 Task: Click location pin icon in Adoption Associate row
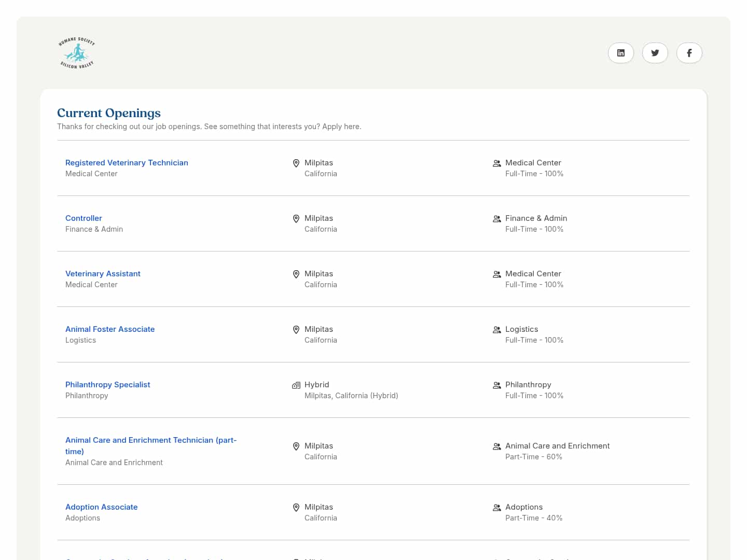(x=296, y=508)
